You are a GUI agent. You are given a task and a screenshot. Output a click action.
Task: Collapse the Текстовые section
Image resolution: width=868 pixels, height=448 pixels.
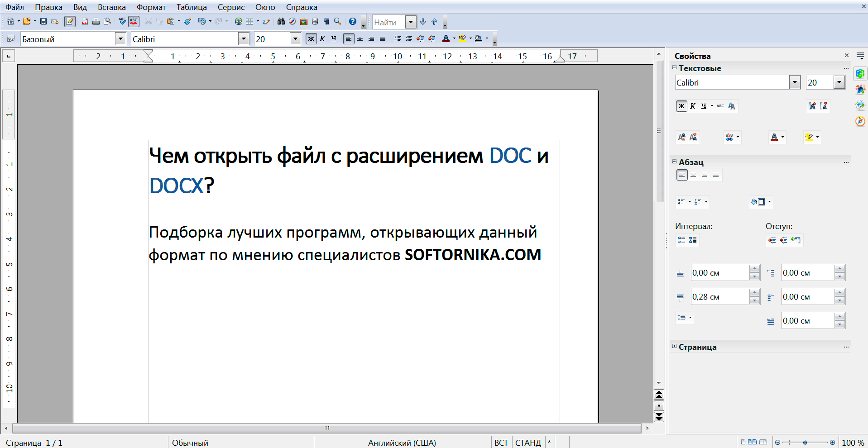coord(674,67)
